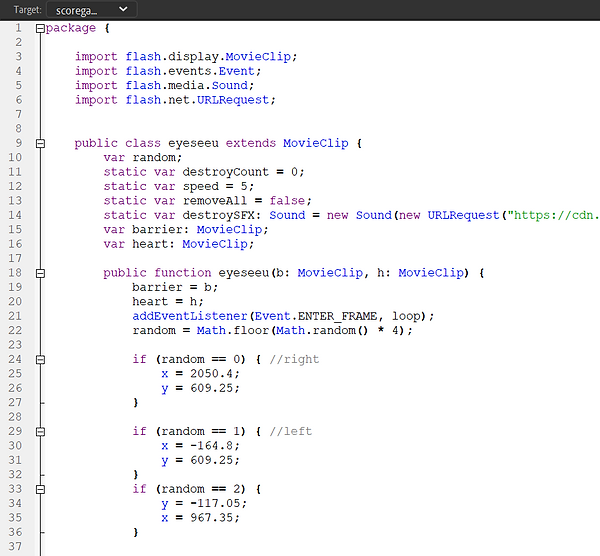Screen dimensions: 600x556
Task: Open the Target dropdown showing scorega
Action: point(91,10)
